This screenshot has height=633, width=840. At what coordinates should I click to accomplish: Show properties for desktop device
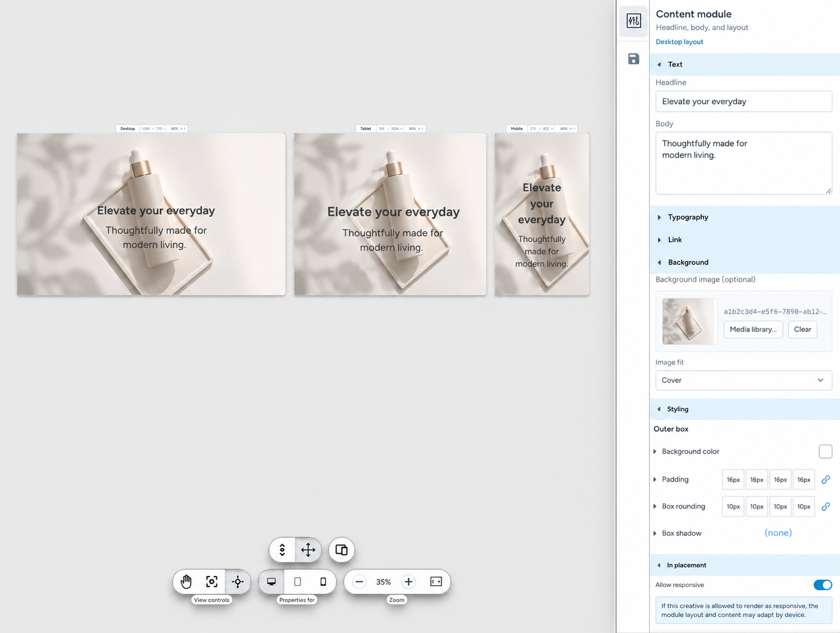tap(271, 581)
